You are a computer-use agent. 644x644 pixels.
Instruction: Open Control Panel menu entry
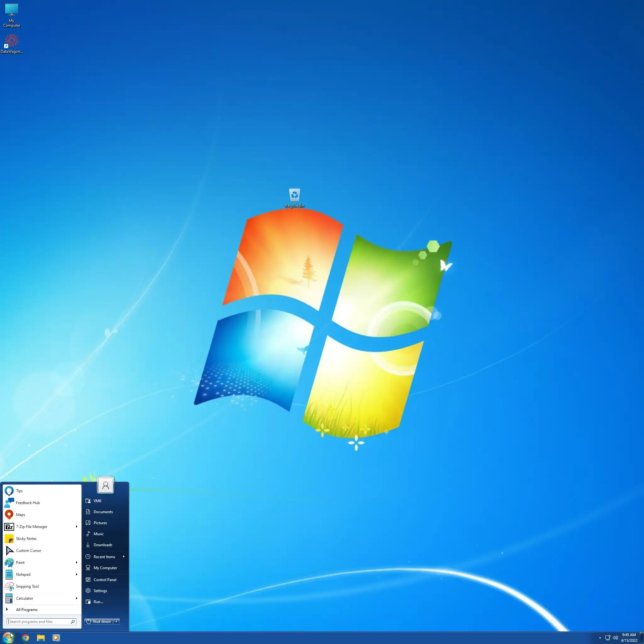105,580
